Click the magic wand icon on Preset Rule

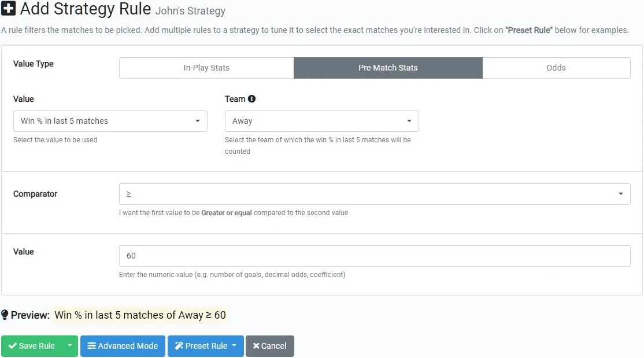click(x=179, y=346)
